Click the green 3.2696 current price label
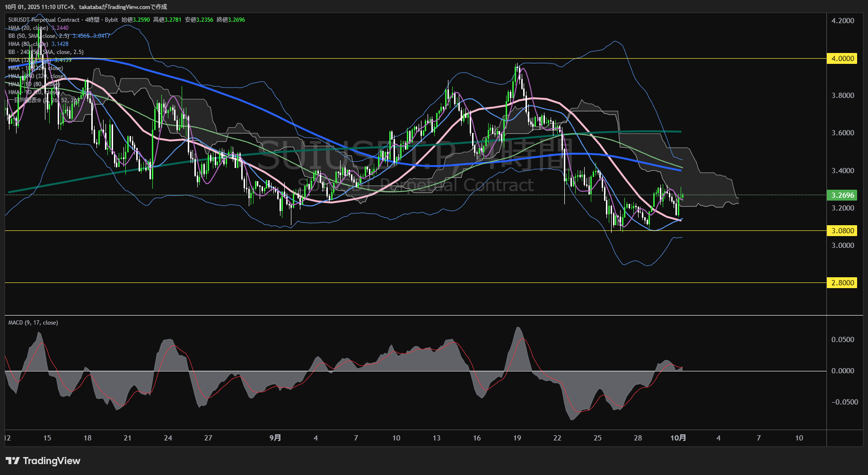 pyautogui.click(x=842, y=195)
